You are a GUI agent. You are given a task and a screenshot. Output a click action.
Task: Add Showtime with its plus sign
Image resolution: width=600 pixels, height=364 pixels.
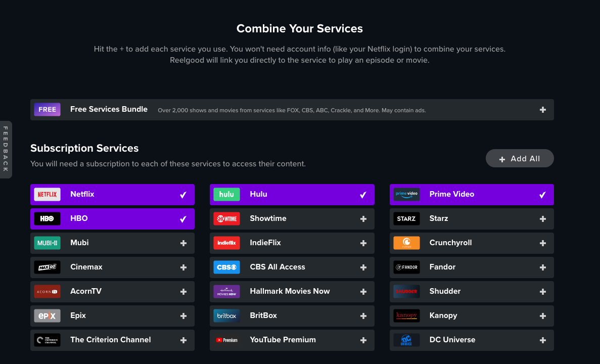pos(363,219)
